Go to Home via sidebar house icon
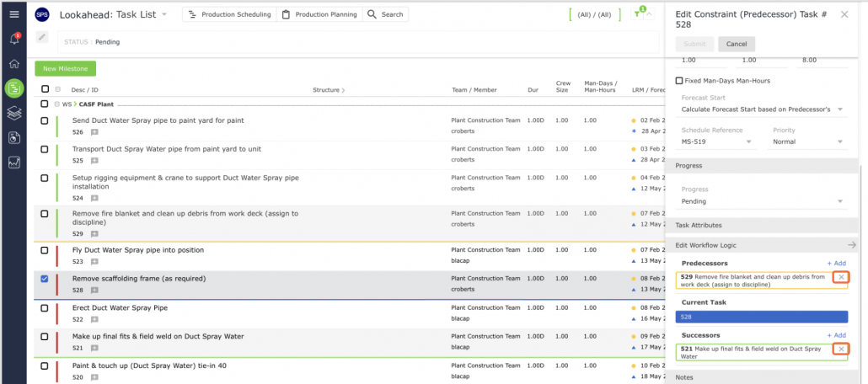The width and height of the screenshot is (868, 384). tap(14, 64)
